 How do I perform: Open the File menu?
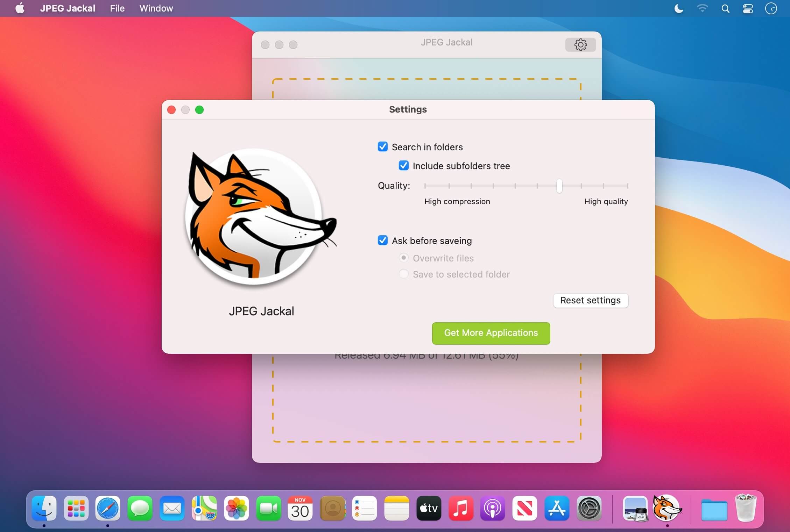coord(117,8)
